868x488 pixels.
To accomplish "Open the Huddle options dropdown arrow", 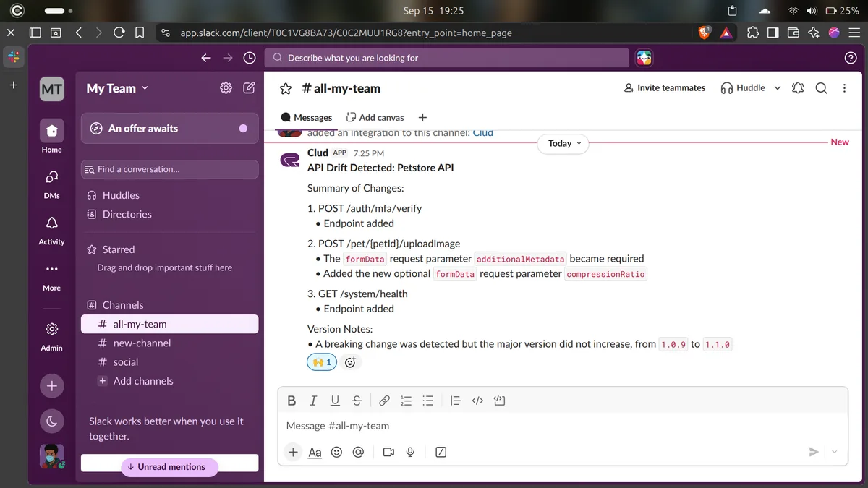I will click(x=778, y=88).
